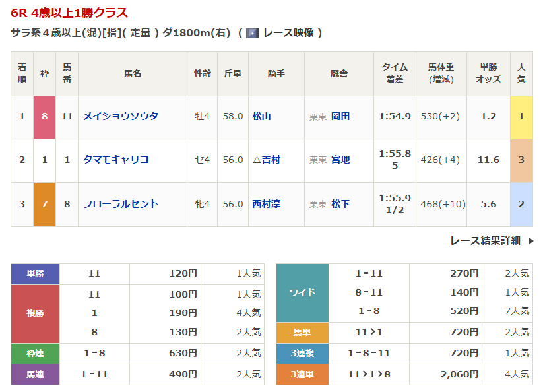Open jockey 松山 profile

point(262,116)
